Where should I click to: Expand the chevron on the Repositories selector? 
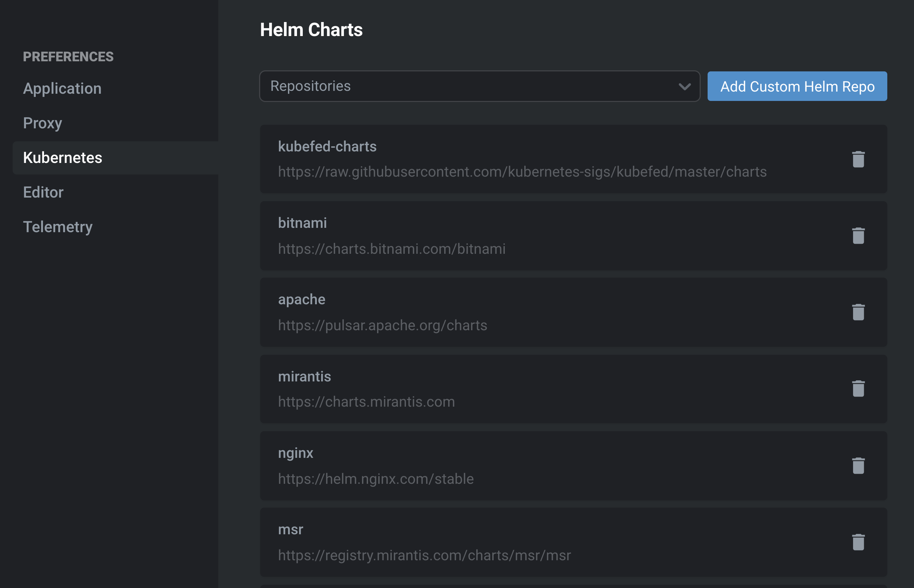(x=683, y=86)
